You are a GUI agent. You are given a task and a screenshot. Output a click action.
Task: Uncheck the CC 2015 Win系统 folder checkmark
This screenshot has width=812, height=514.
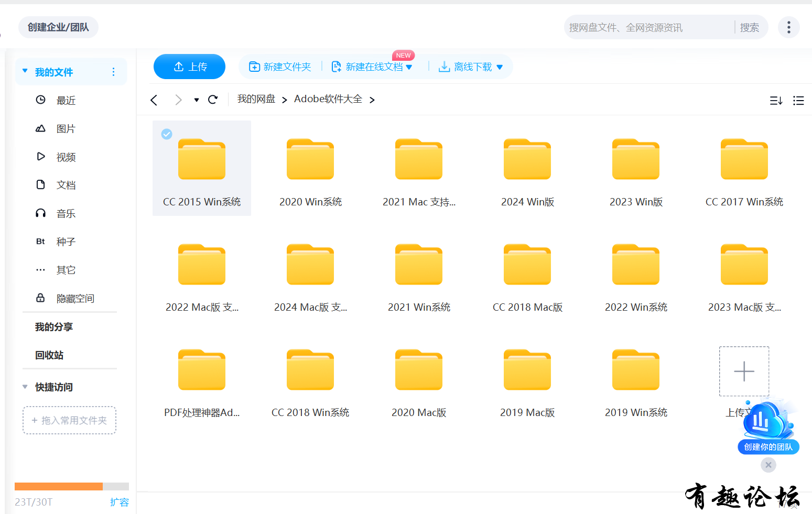(167, 134)
